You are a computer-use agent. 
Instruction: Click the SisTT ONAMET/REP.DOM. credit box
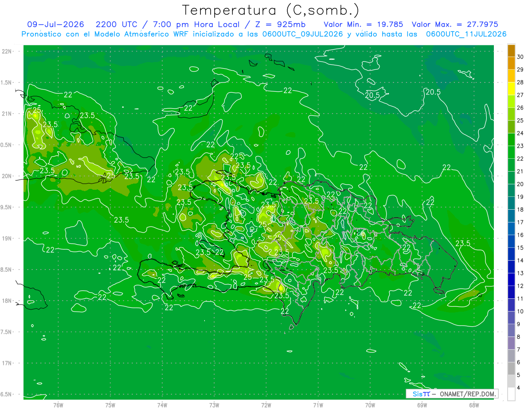(452, 394)
